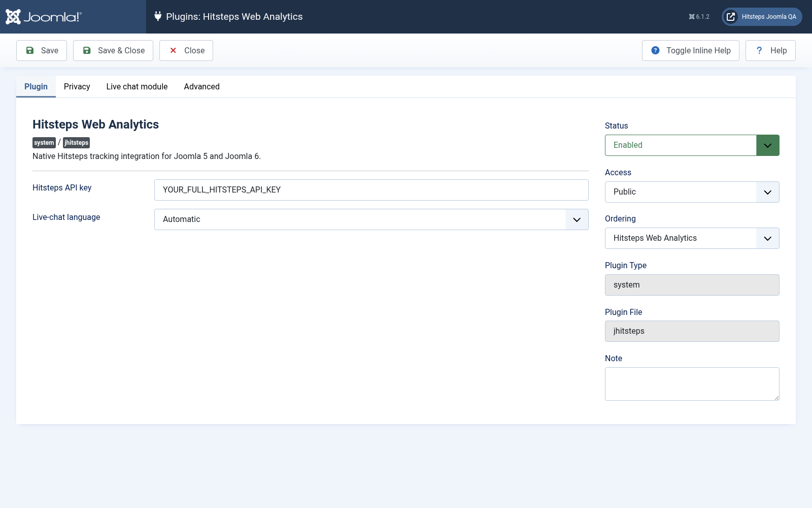Open Hitsteps Joomla QA site link
Viewport: 812px width, 508px height.
[x=762, y=17]
